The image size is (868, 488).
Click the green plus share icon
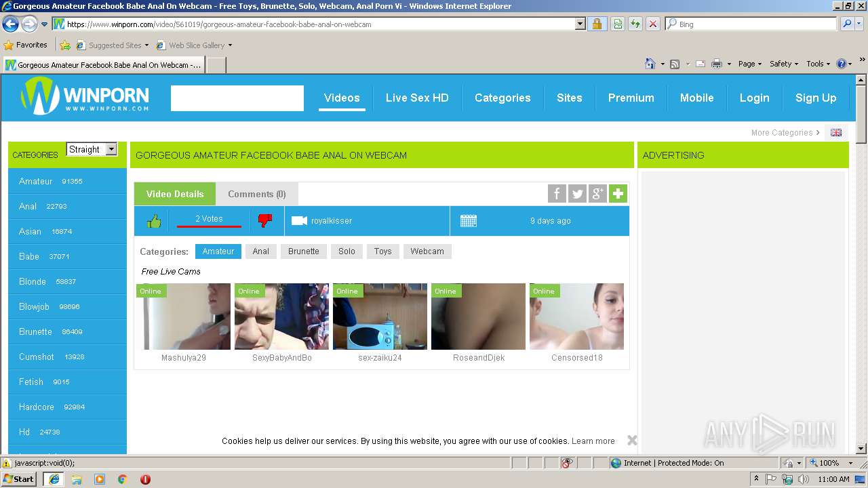tap(618, 194)
